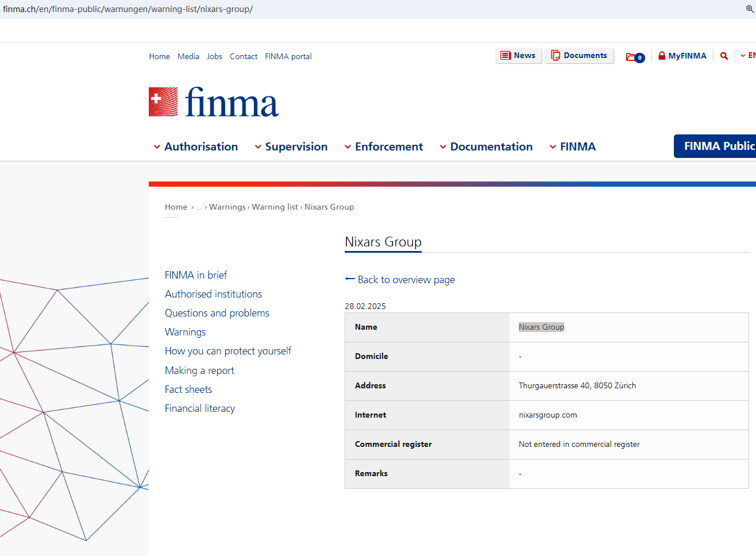Expand the Enforcement menu
Screen dimensions: 756x556
(383, 146)
